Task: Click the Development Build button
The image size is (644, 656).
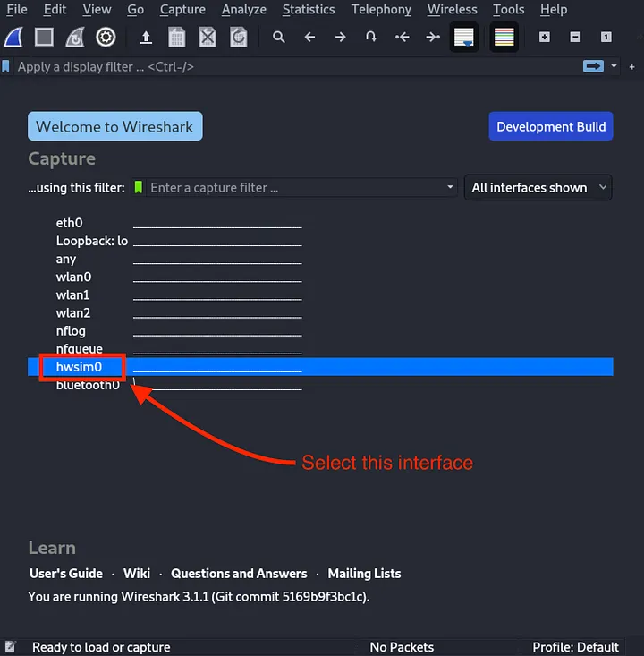Action: [550, 126]
